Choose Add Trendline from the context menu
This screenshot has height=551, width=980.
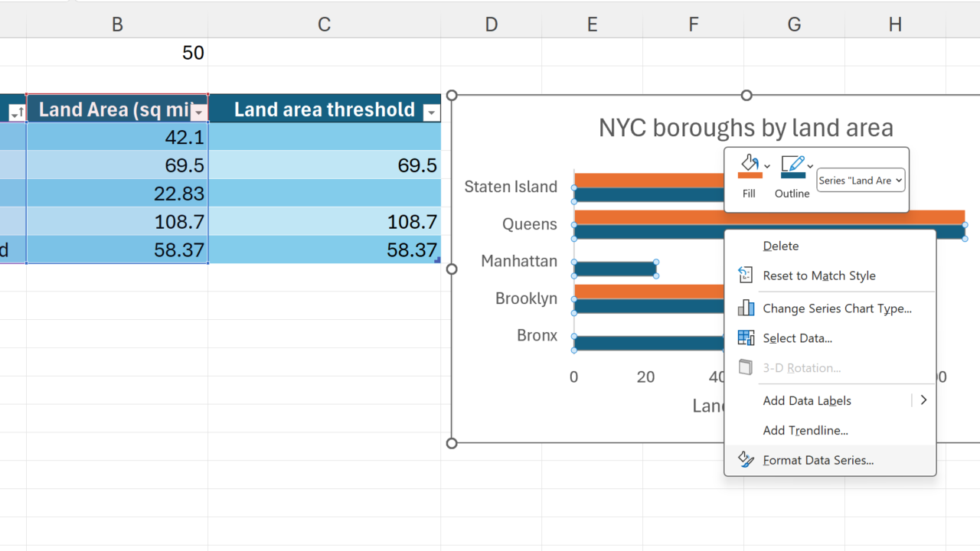click(x=805, y=430)
